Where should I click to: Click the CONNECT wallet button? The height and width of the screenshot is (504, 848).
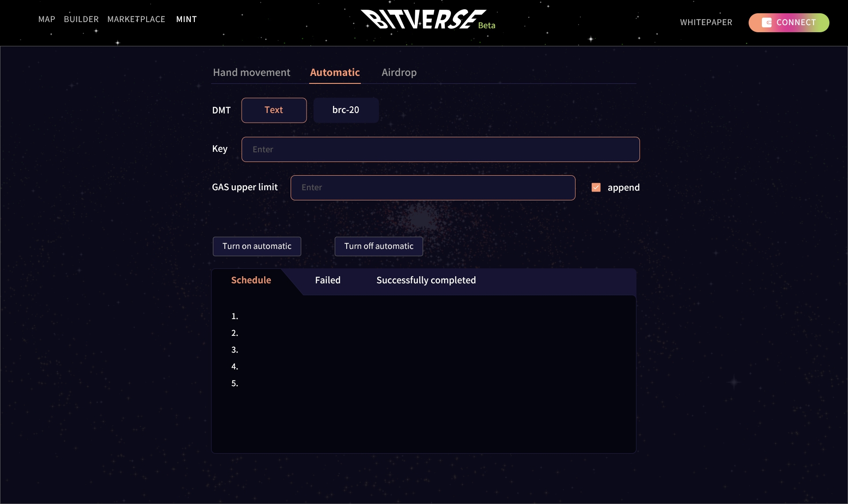coord(789,23)
